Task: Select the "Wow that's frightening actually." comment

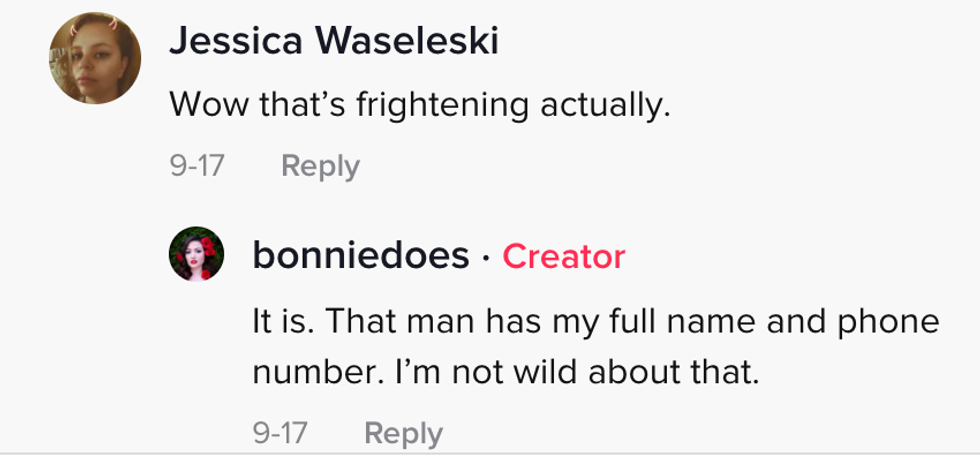Action: 418,104
